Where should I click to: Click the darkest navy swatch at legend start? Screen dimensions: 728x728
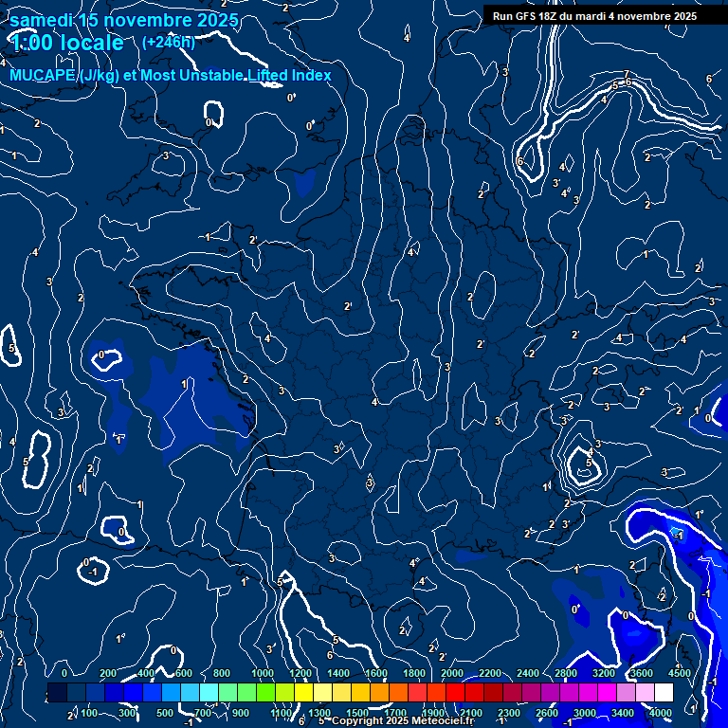(56, 693)
